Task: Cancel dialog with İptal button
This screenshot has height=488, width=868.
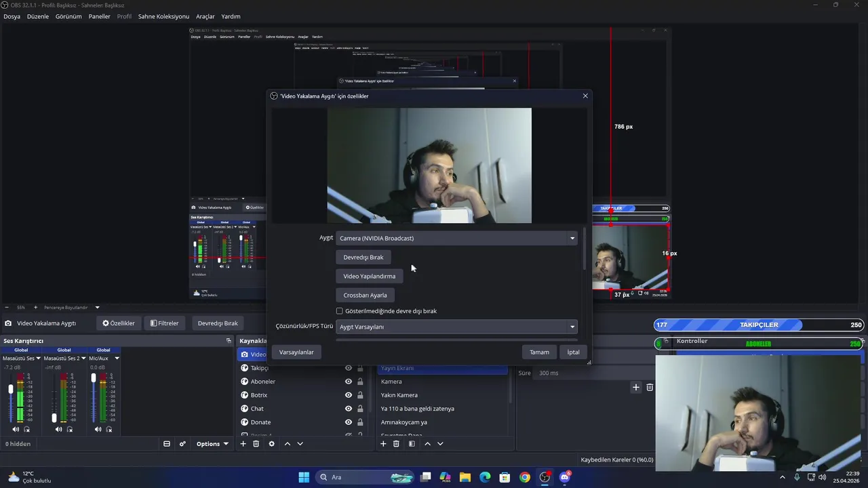Action: pyautogui.click(x=574, y=352)
